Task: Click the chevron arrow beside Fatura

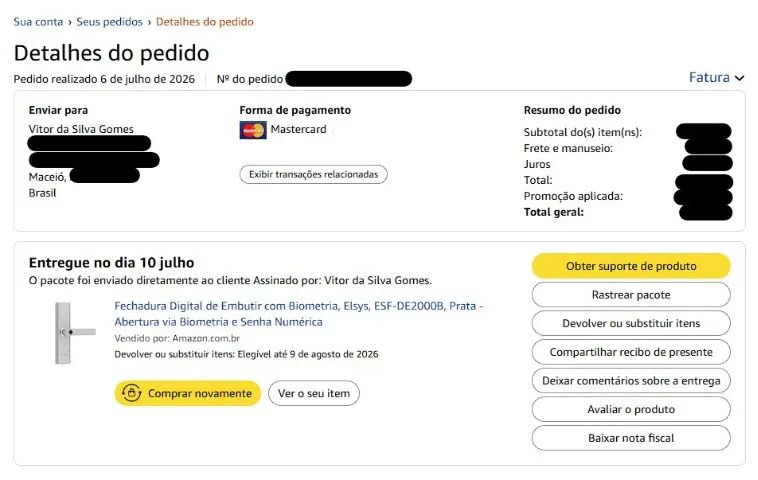Action: click(739, 78)
